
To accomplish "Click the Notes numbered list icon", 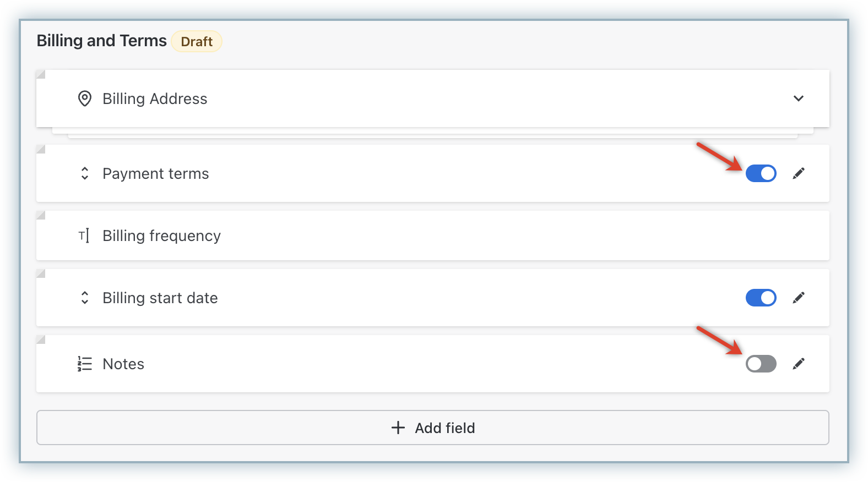I will tap(84, 364).
